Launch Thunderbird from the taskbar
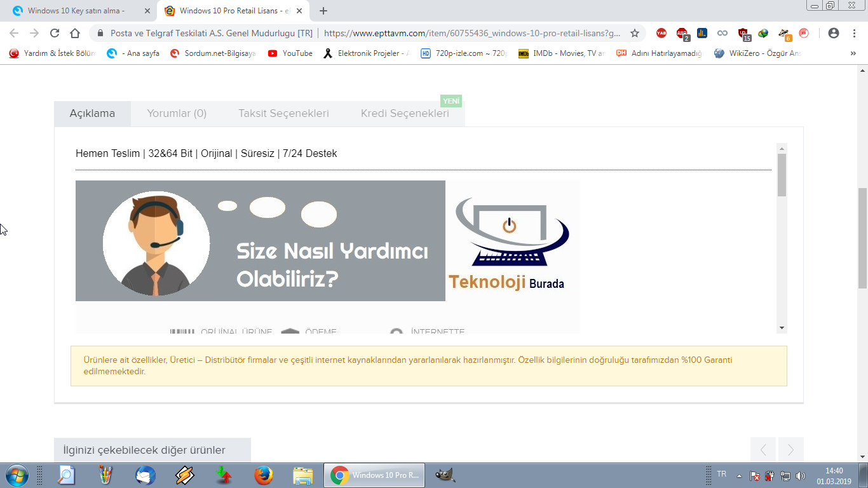 [146, 475]
